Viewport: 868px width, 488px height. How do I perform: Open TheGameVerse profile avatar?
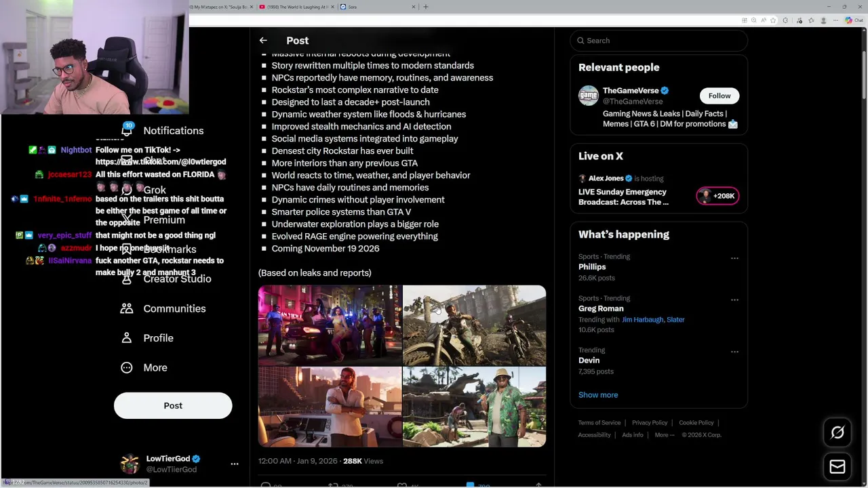[589, 96]
